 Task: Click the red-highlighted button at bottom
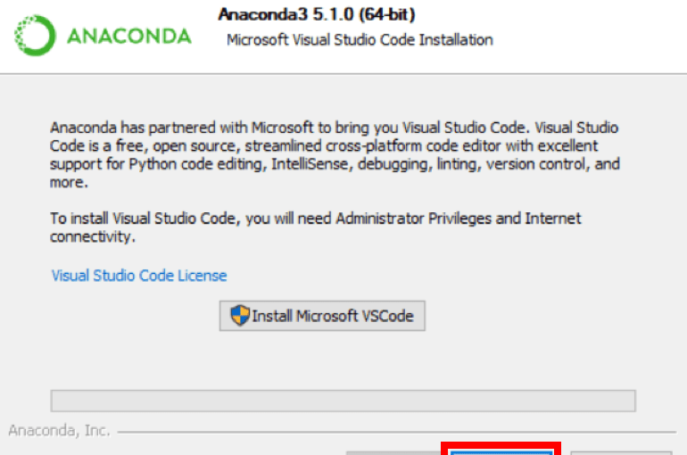tap(501, 451)
